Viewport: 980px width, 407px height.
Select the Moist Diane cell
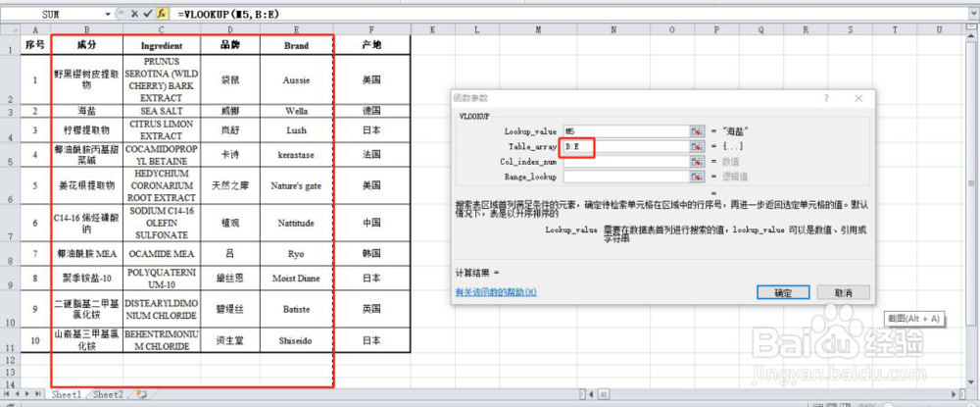click(x=296, y=279)
